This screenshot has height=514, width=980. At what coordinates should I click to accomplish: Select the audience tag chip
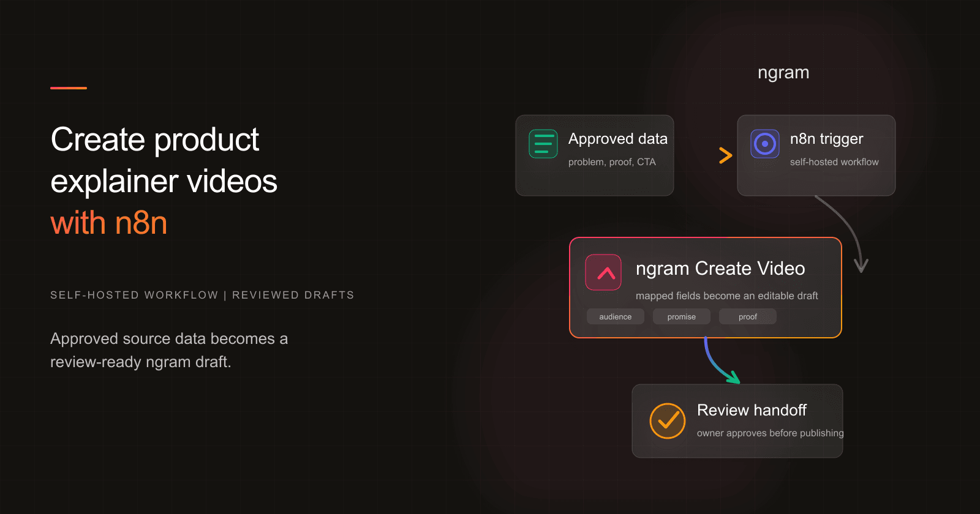pyautogui.click(x=616, y=316)
